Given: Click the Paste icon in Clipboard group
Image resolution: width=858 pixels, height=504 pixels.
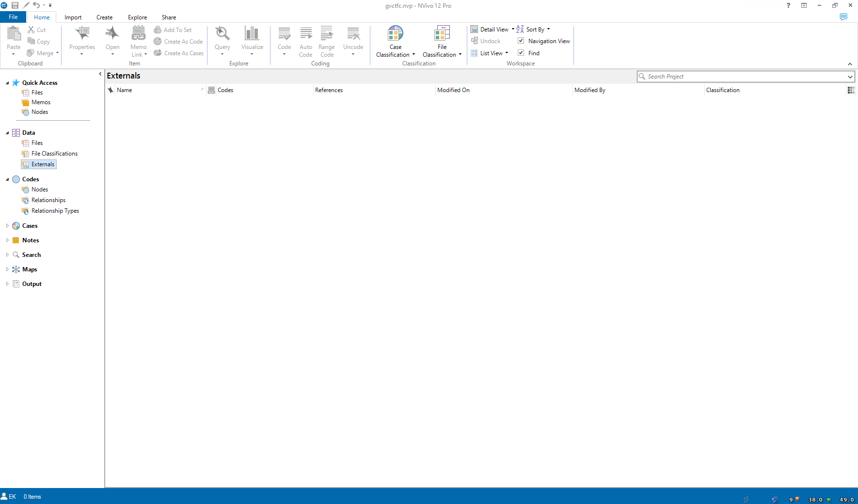Looking at the screenshot, I should click(x=14, y=33).
